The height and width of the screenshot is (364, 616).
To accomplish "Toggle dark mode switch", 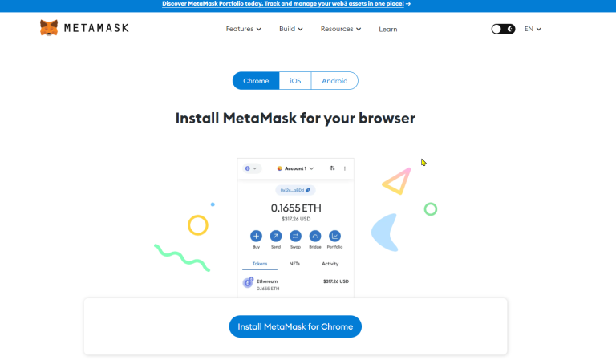I will pyautogui.click(x=503, y=29).
